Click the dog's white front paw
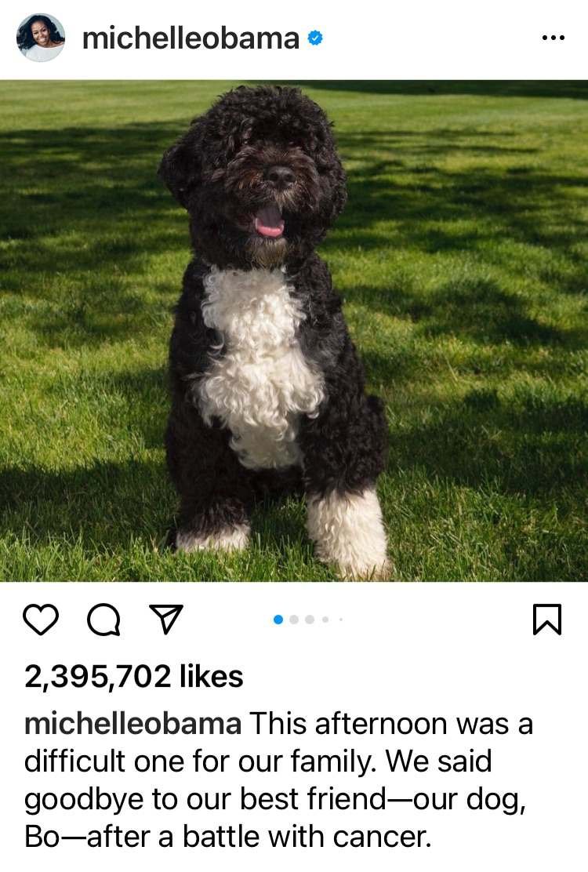The height and width of the screenshot is (872, 588). point(348,532)
